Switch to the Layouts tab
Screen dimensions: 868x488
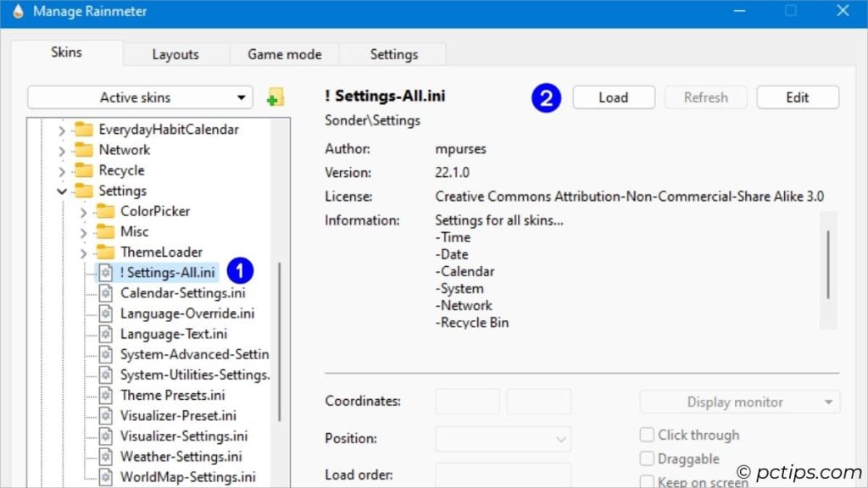click(x=175, y=53)
